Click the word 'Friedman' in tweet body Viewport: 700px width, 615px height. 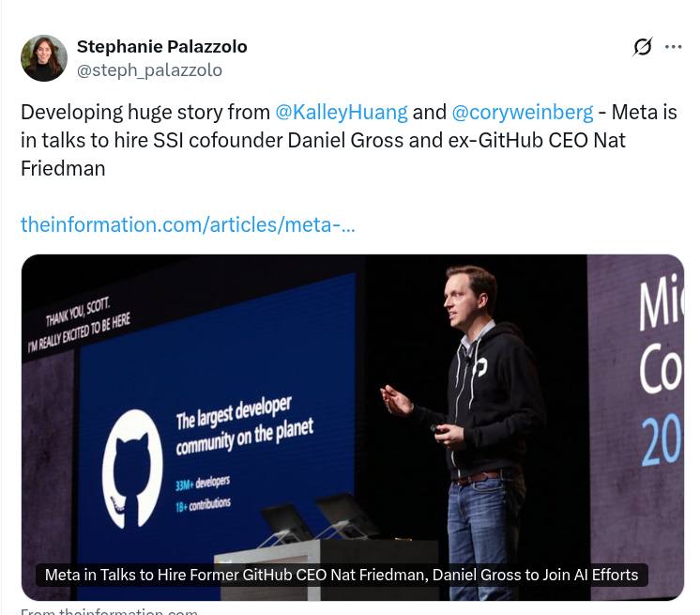pyautogui.click(x=63, y=169)
